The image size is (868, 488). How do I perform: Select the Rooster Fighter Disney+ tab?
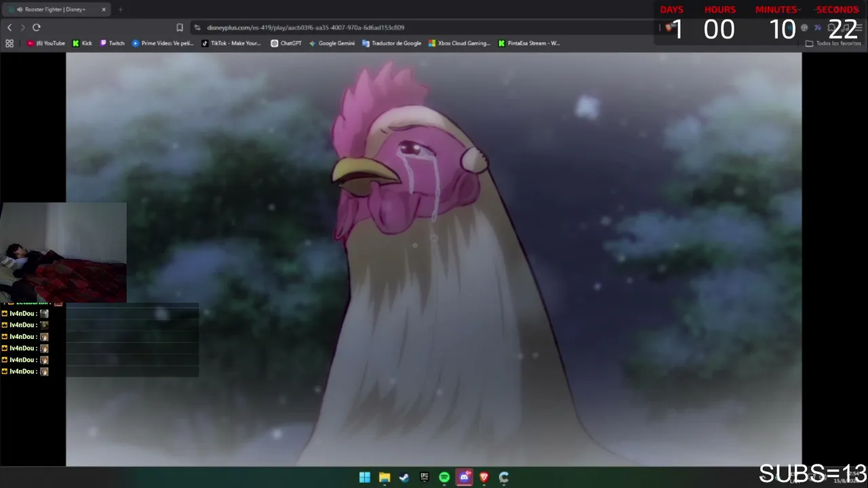pyautogui.click(x=57, y=9)
